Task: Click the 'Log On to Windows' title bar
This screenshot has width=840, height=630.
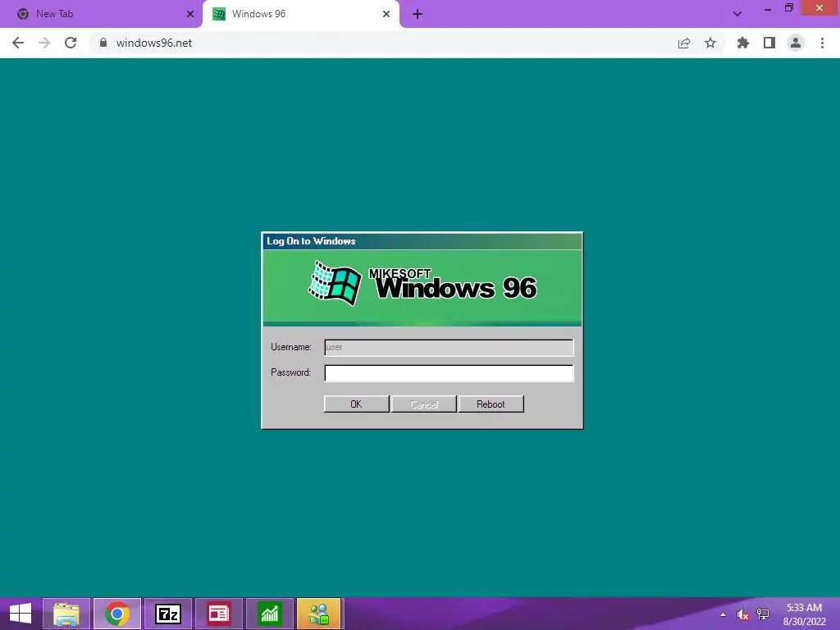Action: [x=422, y=241]
